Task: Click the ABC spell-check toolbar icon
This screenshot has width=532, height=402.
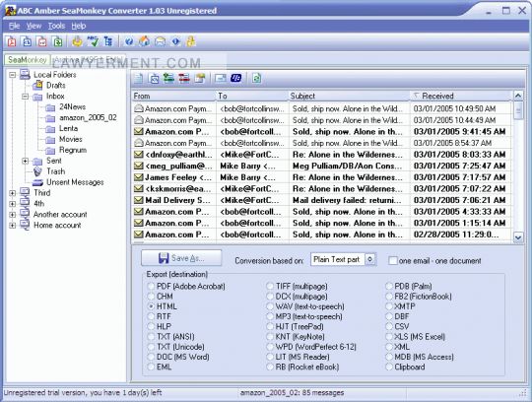Action: coord(93,41)
